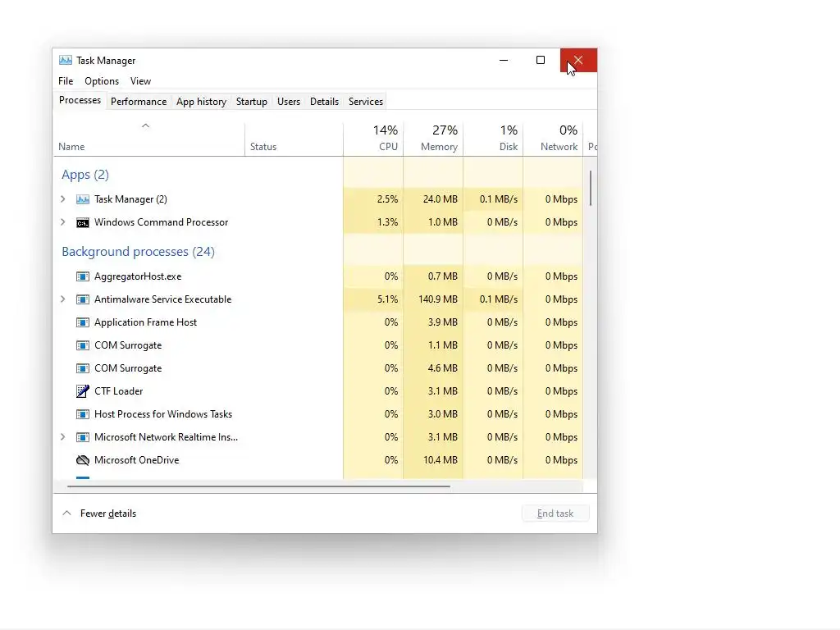Sort processes by Memory column
Screen dimensions: 840x630
click(433, 138)
